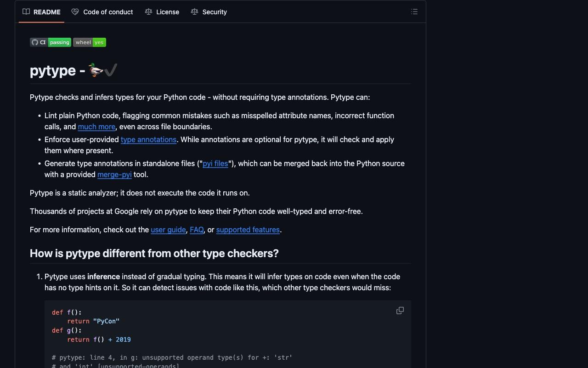This screenshot has width=588, height=368.
Task: Click the code line "return f() + 2019"
Action: click(x=99, y=340)
